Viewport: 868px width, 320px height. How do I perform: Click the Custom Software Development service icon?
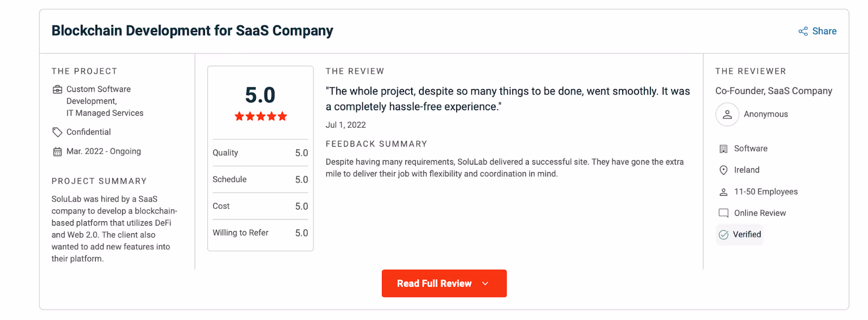coord(57,89)
